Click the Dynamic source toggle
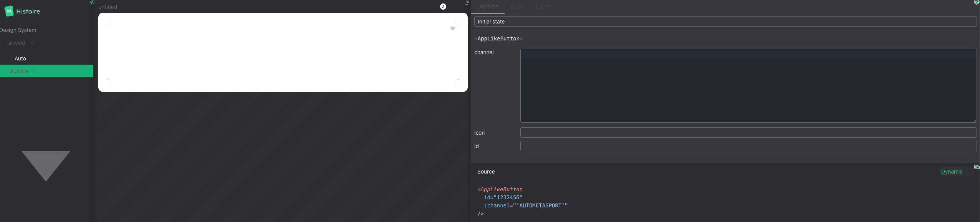Viewport: 980px width, 222px height. click(x=952, y=172)
